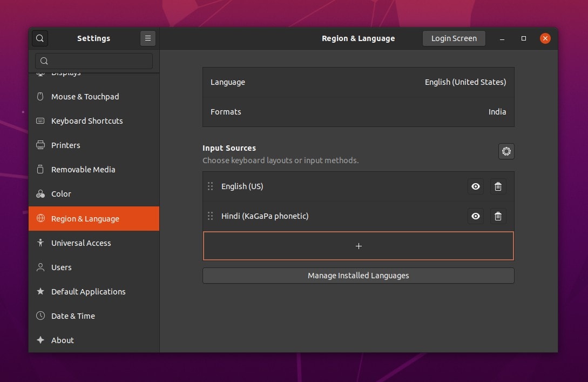The width and height of the screenshot is (588, 382).
Task: Go to Keyboard Shortcuts settings
Action: (x=87, y=121)
